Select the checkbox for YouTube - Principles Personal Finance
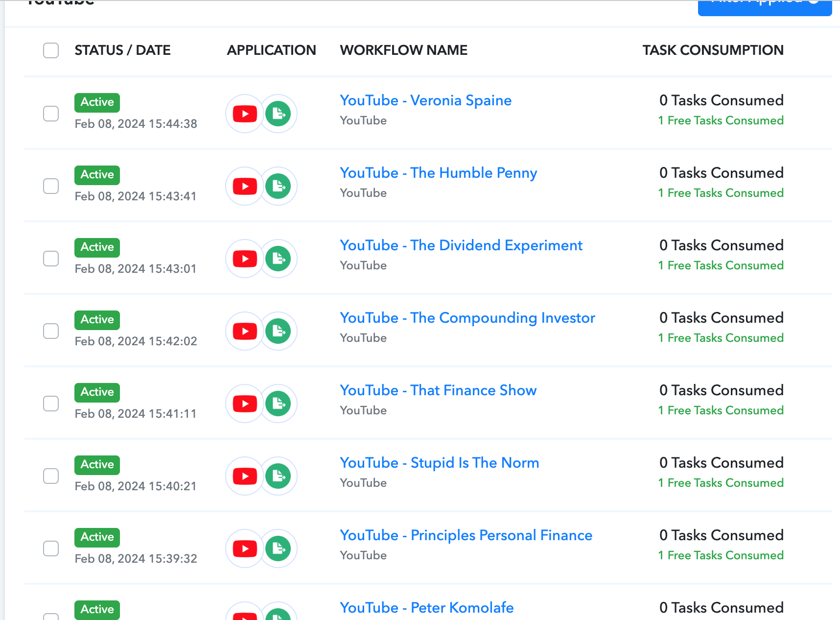Screen dimensions: 840x620 pos(51,548)
